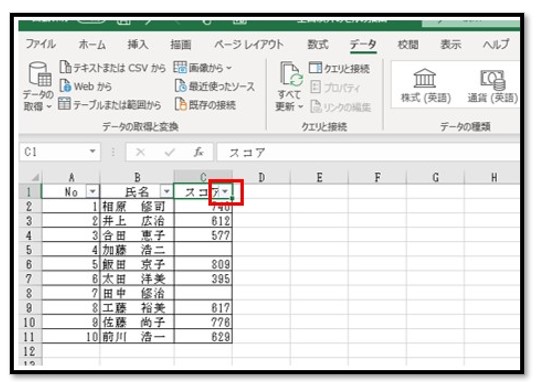Select 株式 (英語) data type
Screen dimensions: 538x382
tap(425, 86)
